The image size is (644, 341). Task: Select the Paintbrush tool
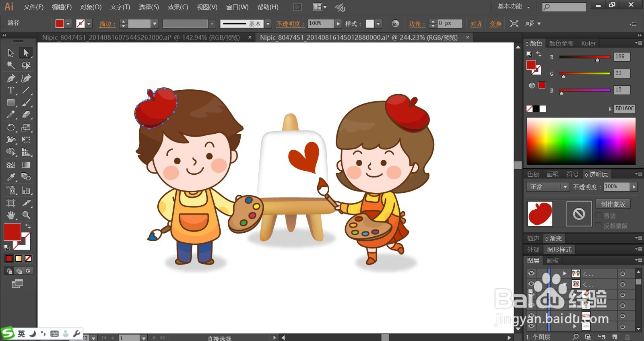pyautogui.click(x=26, y=103)
